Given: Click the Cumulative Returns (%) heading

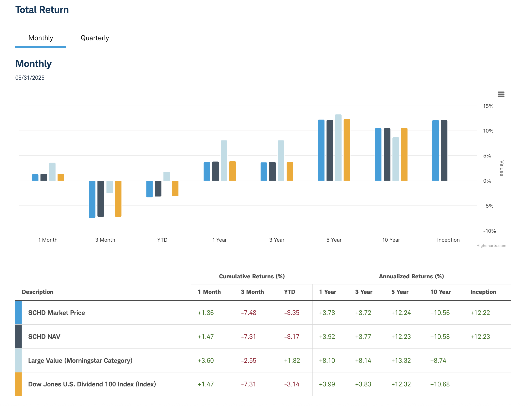Looking at the screenshot, I should coord(252,276).
